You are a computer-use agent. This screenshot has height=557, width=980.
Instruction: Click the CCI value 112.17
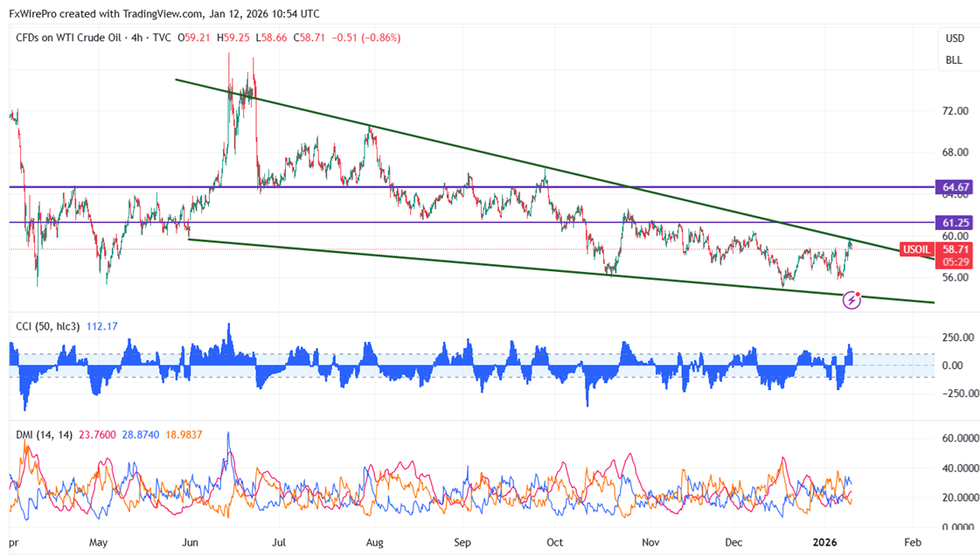point(102,326)
